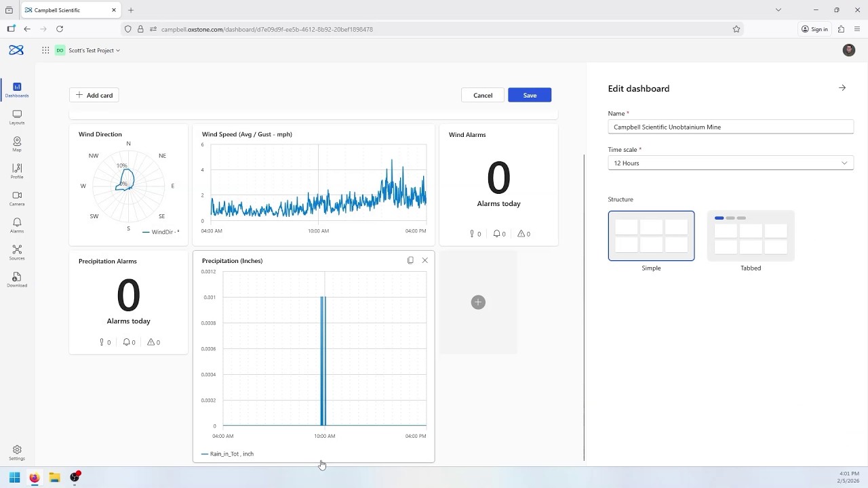Open File Explorer from the taskbar
This screenshot has width=868, height=488.
(x=54, y=478)
